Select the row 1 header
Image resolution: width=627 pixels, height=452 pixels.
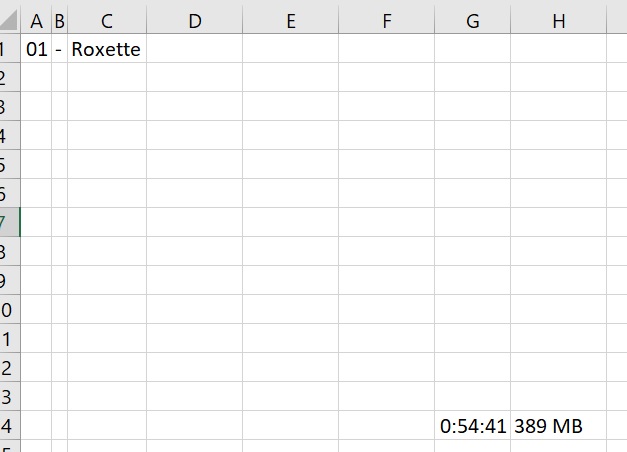pos(10,48)
